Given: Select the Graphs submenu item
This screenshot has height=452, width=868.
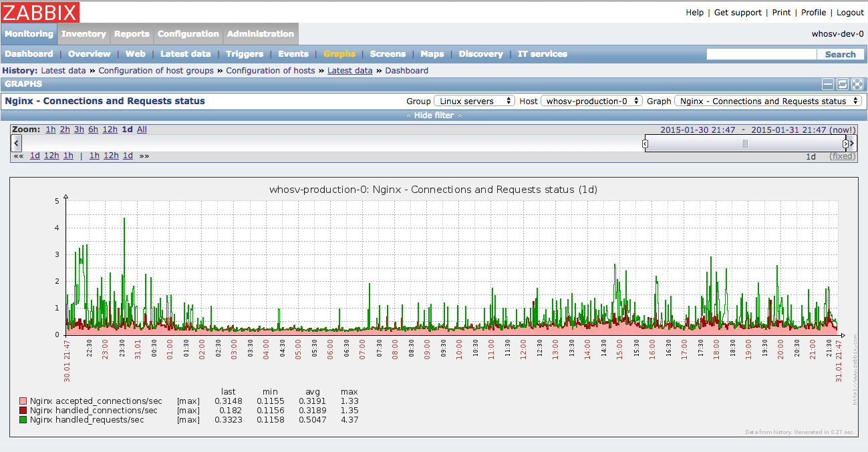Looking at the screenshot, I should tap(339, 54).
